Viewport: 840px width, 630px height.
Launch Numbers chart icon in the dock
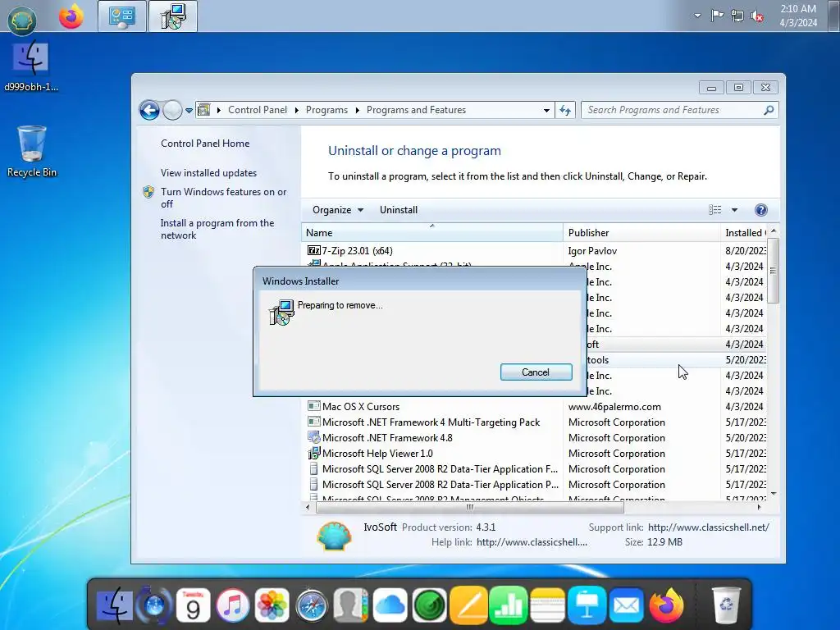click(x=508, y=606)
